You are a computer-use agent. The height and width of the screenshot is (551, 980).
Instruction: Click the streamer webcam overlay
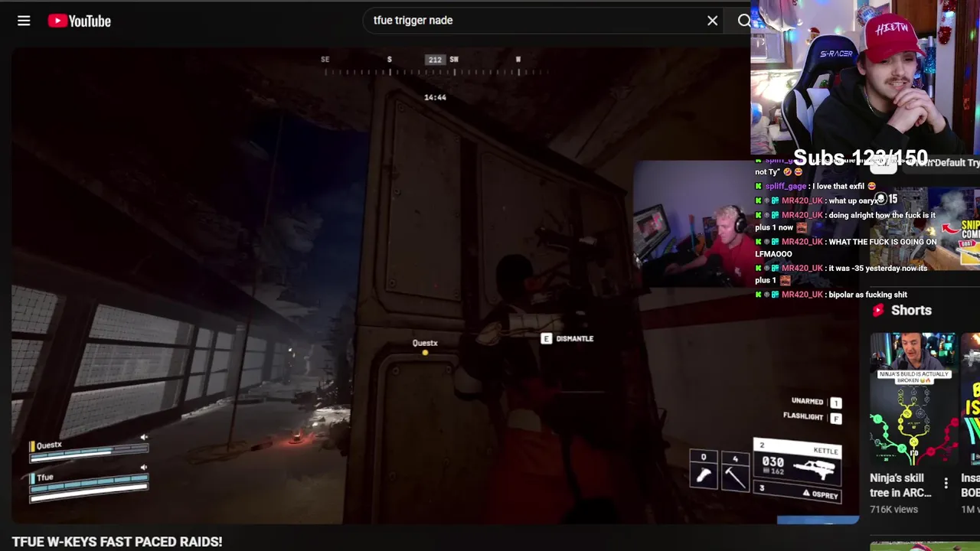[865, 77]
